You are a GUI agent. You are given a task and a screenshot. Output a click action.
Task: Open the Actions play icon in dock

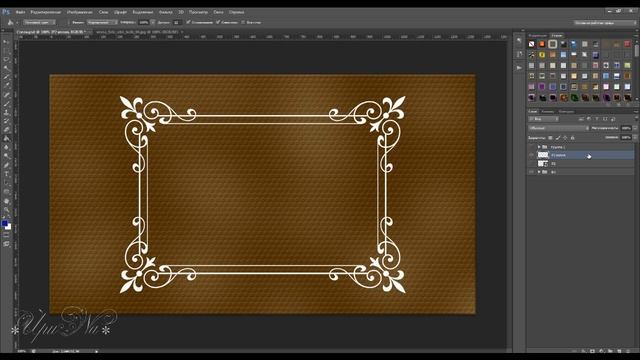pos(519,67)
